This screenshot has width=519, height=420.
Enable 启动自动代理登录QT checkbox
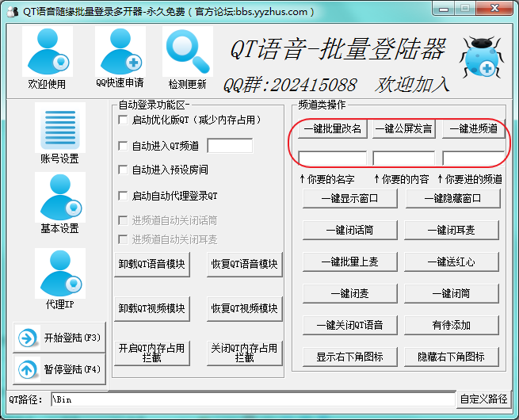pyautogui.click(x=123, y=196)
